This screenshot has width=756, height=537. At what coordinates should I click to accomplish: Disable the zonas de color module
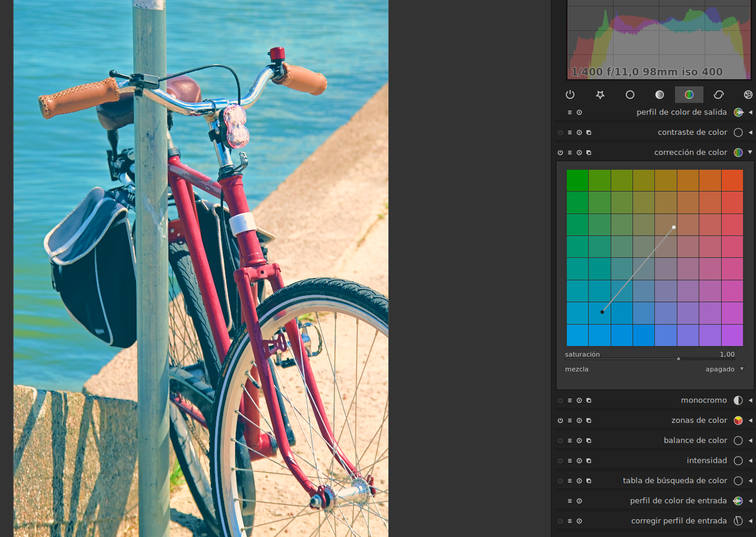pyautogui.click(x=560, y=420)
